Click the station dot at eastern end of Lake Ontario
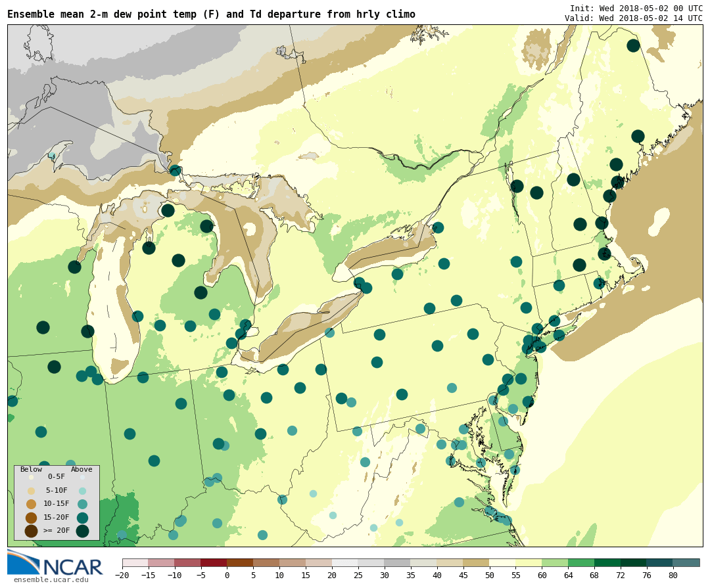Screen dimensions: 710x588 (x=437, y=227)
